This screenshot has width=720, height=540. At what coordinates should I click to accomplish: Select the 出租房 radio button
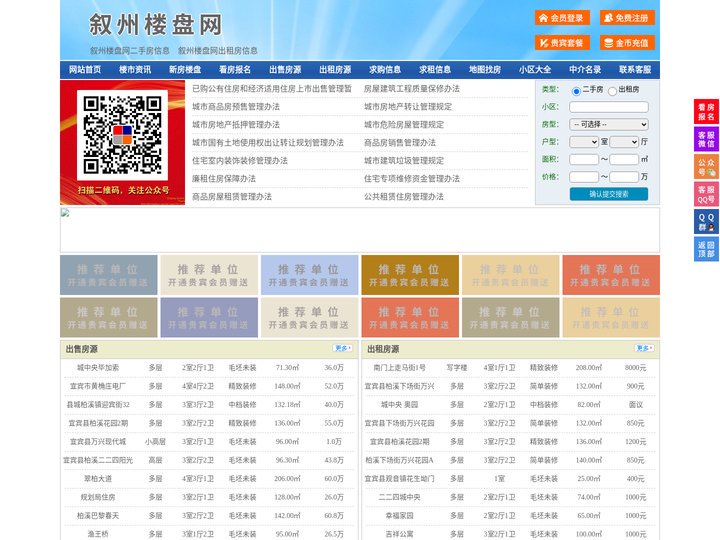(x=612, y=91)
